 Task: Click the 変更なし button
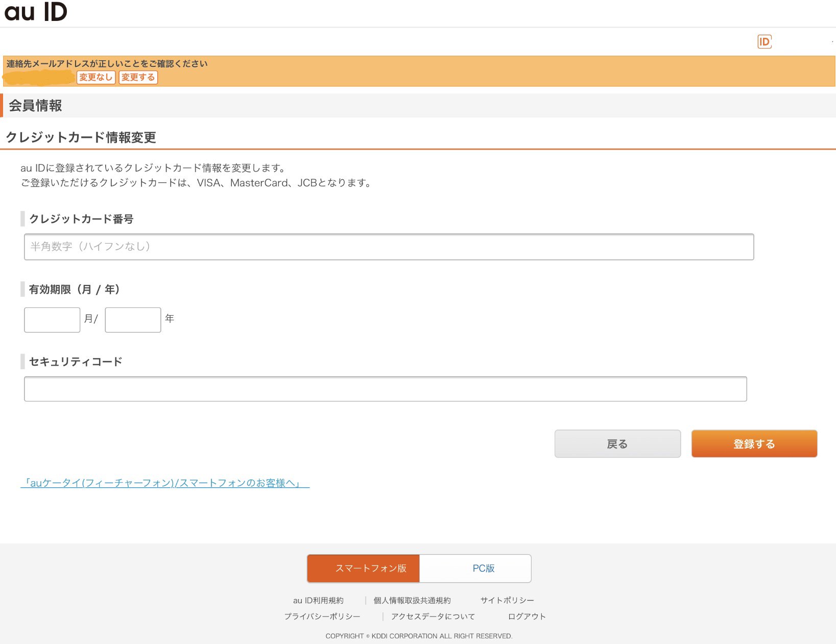pyautogui.click(x=96, y=77)
